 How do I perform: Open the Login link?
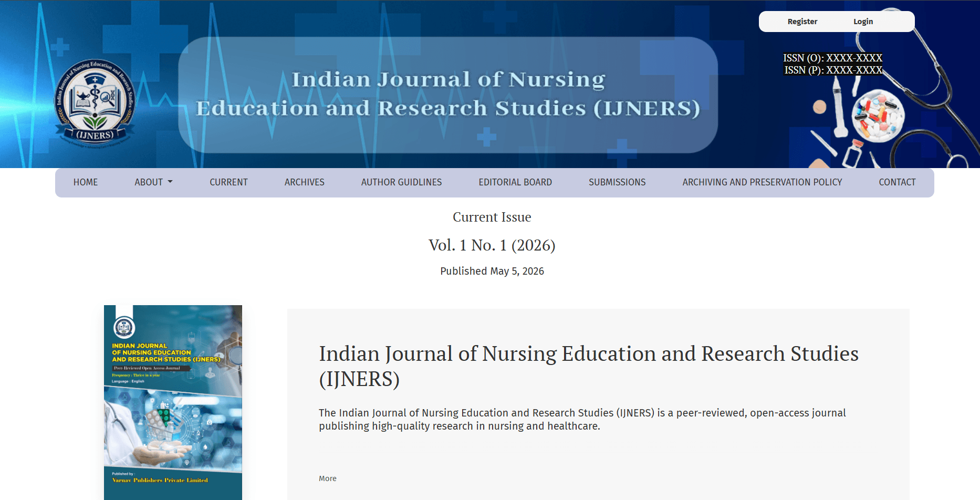[863, 22]
